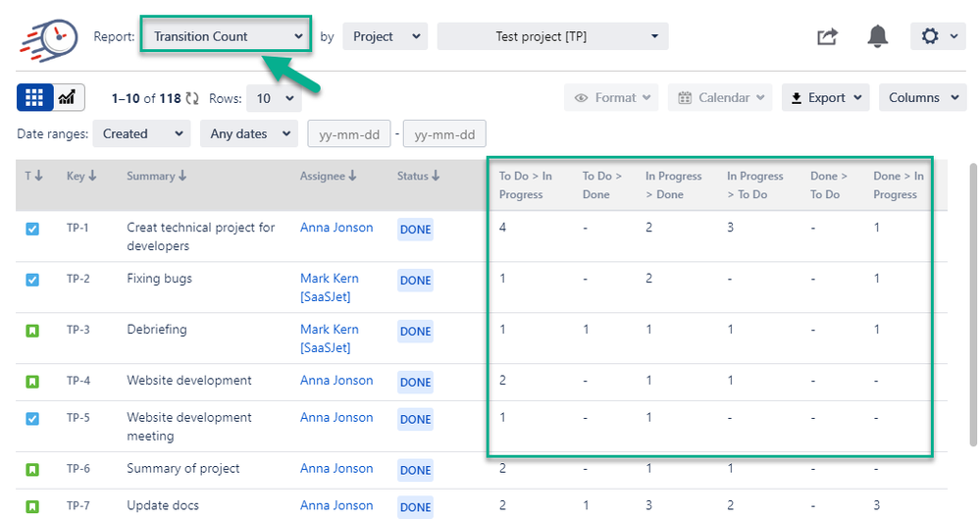The height and width of the screenshot is (519, 980).
Task: Change Rows per page dropdown
Action: click(274, 98)
